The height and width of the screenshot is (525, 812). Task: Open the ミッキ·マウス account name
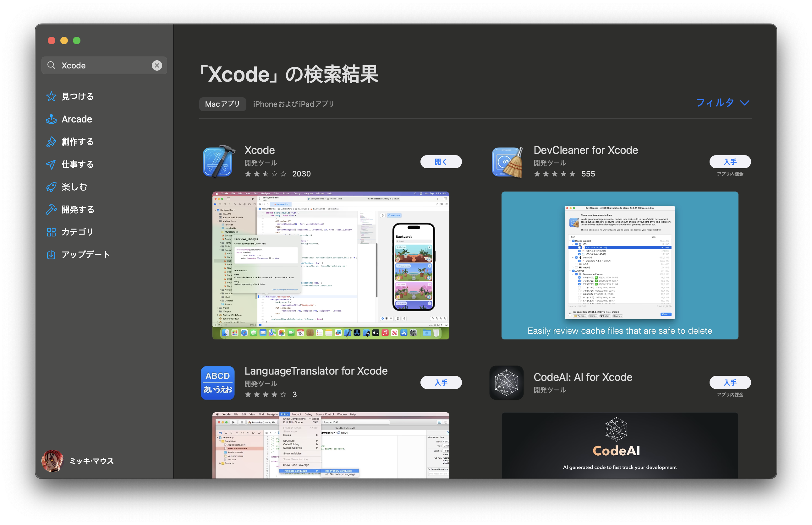(x=92, y=461)
